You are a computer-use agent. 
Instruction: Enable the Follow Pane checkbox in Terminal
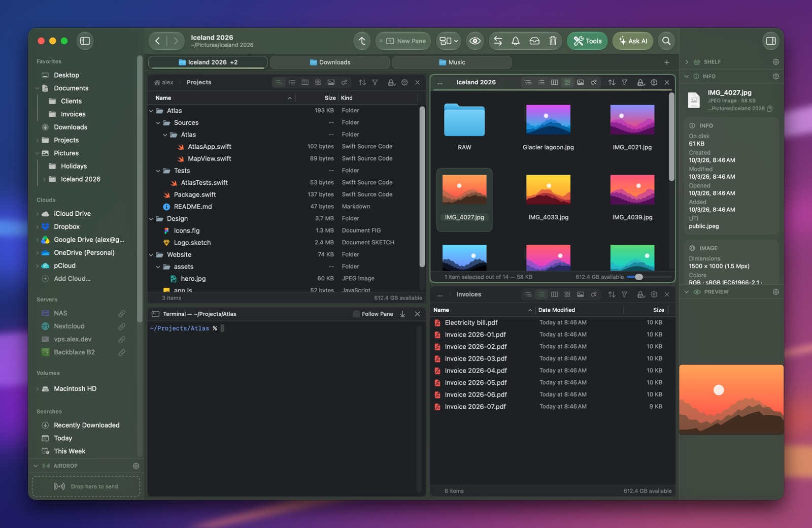click(356, 314)
